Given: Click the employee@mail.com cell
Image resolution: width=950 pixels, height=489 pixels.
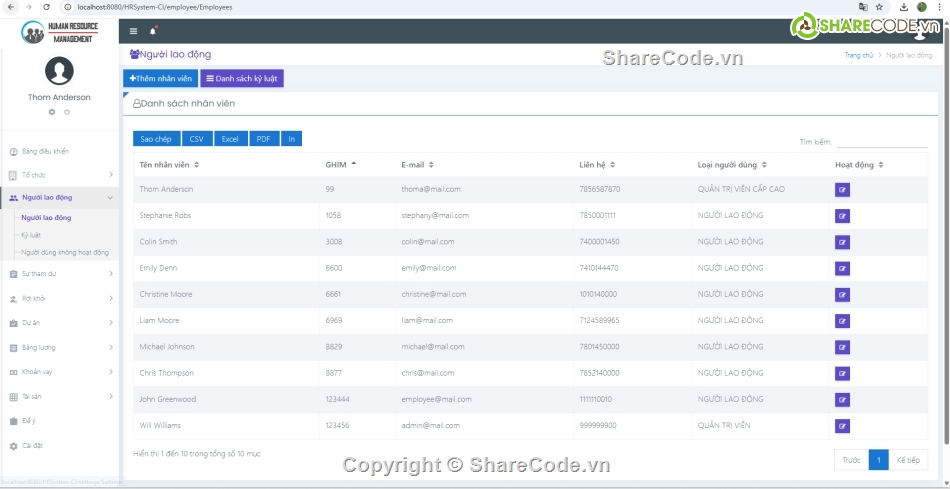Looking at the screenshot, I should pos(436,399).
